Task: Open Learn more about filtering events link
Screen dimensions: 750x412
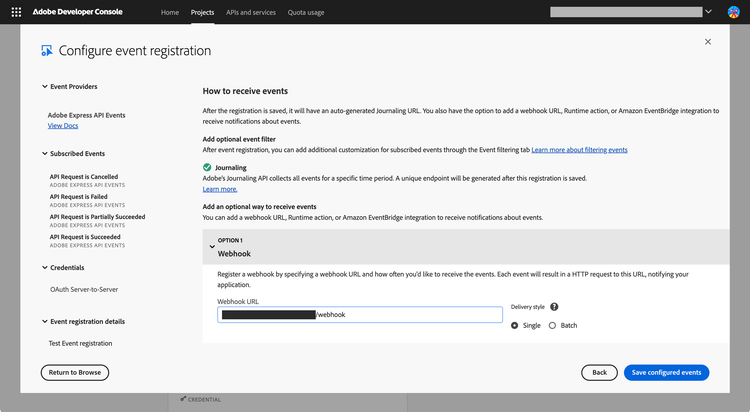Action: [579, 150]
